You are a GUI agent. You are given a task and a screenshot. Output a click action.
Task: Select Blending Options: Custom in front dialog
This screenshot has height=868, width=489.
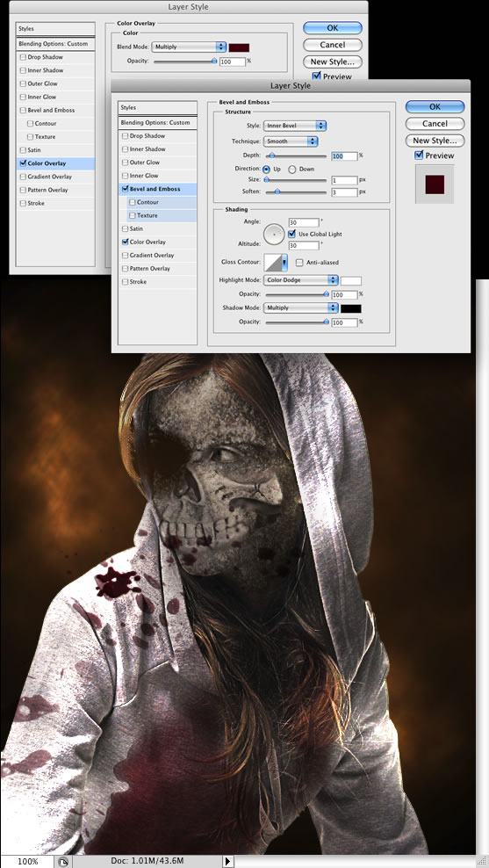[158, 122]
